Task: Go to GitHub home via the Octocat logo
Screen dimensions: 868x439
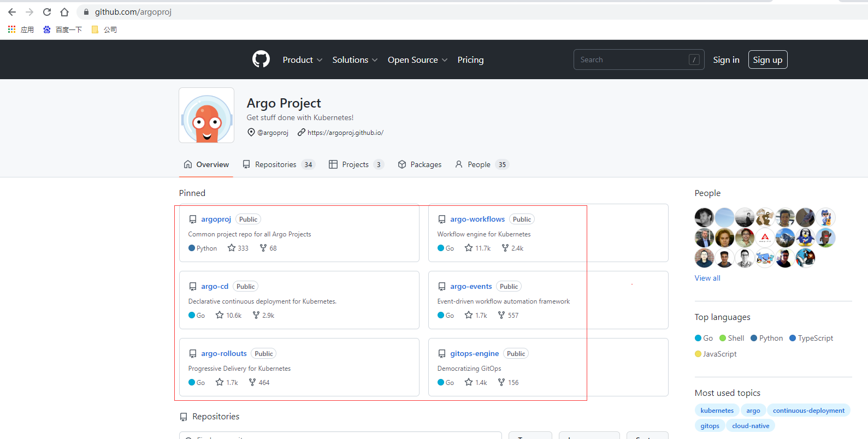Action: coord(261,60)
